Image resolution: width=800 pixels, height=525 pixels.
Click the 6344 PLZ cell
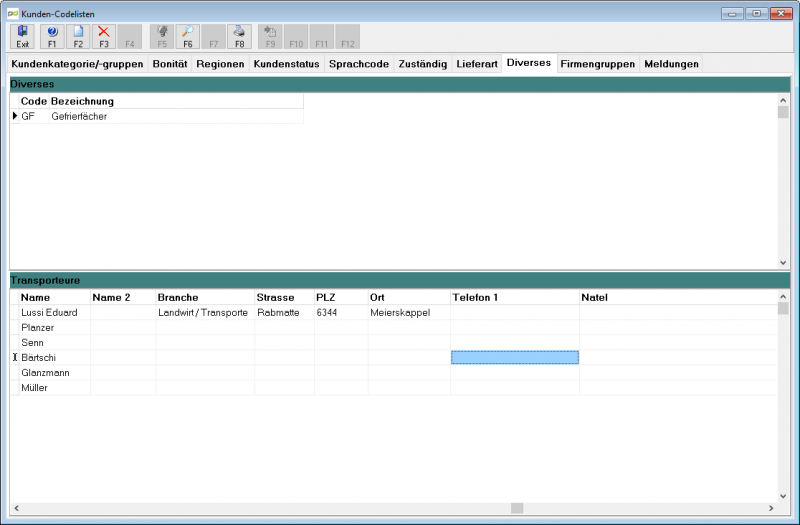click(341, 313)
